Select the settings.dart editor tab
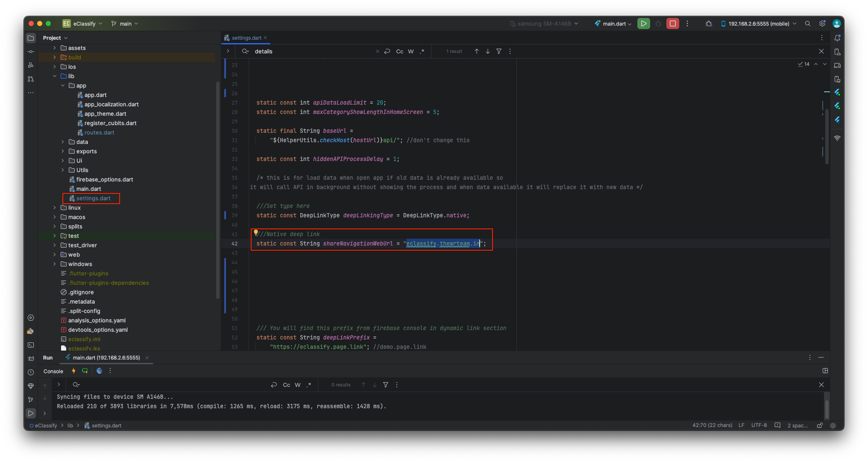 point(246,38)
